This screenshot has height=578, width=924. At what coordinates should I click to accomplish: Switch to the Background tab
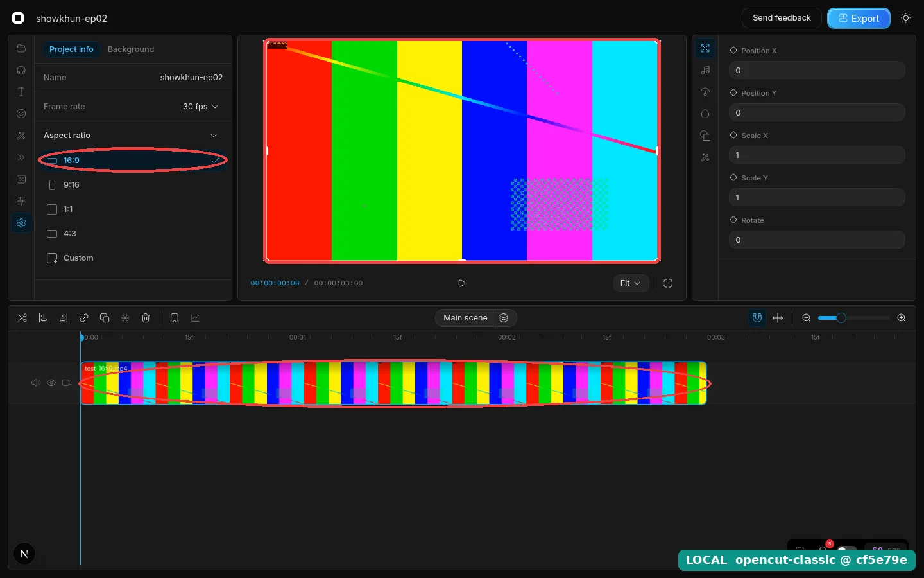pyautogui.click(x=131, y=49)
